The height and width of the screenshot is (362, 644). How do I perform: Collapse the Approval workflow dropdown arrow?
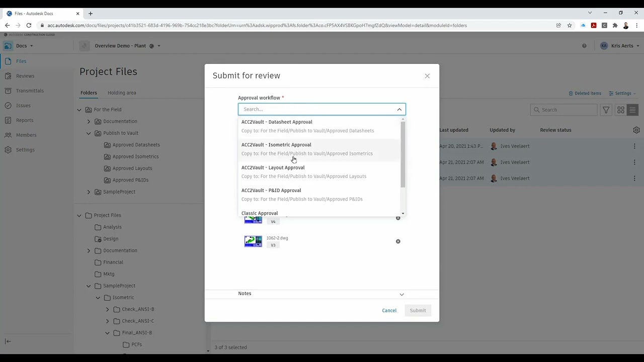click(399, 110)
